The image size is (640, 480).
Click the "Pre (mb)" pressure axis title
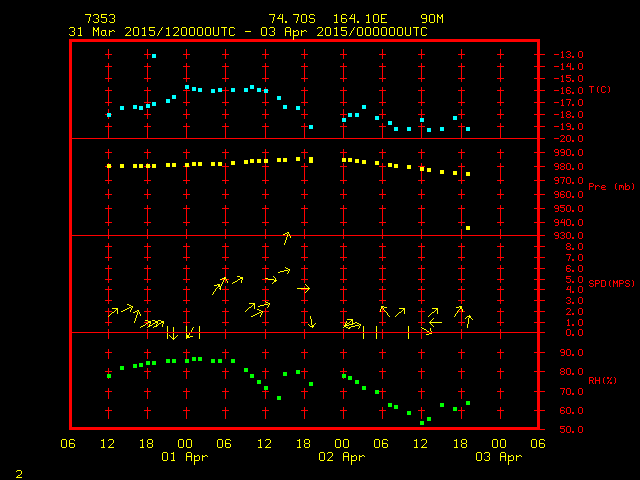pyautogui.click(x=611, y=187)
